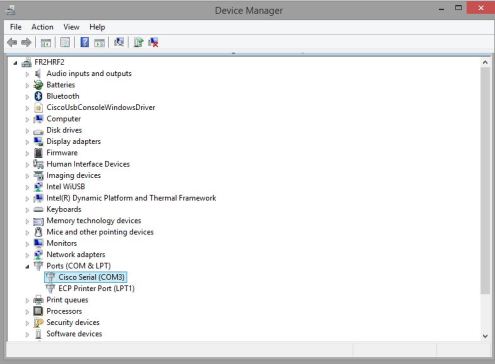
Task: Maximize the Device Manager window
Action: [459, 8]
